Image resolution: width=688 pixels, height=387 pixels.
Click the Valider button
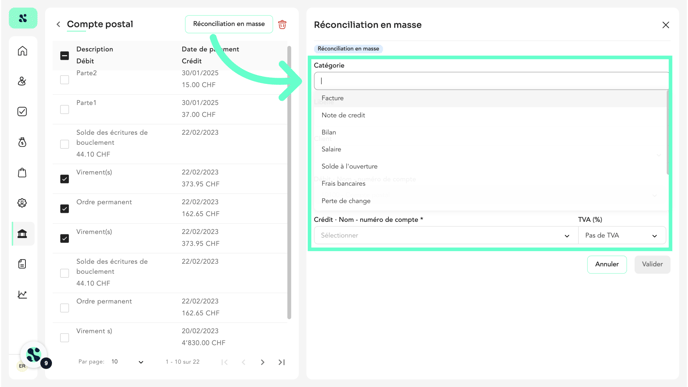[652, 264]
